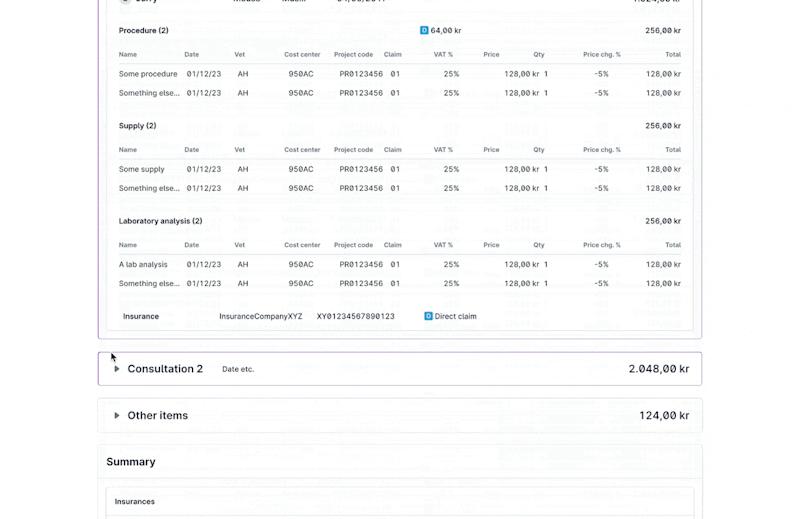Click Supply section total 256,00 kr
Viewport: 800px width, 519px height.
click(663, 126)
